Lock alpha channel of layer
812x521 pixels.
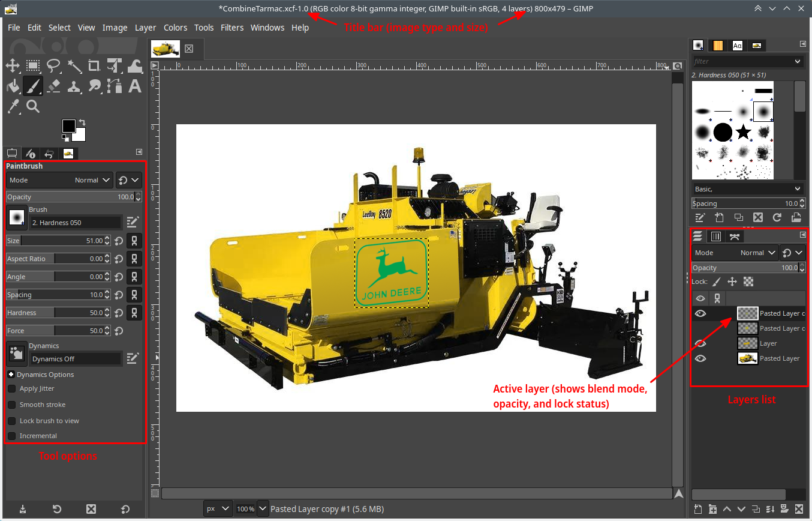(x=748, y=282)
